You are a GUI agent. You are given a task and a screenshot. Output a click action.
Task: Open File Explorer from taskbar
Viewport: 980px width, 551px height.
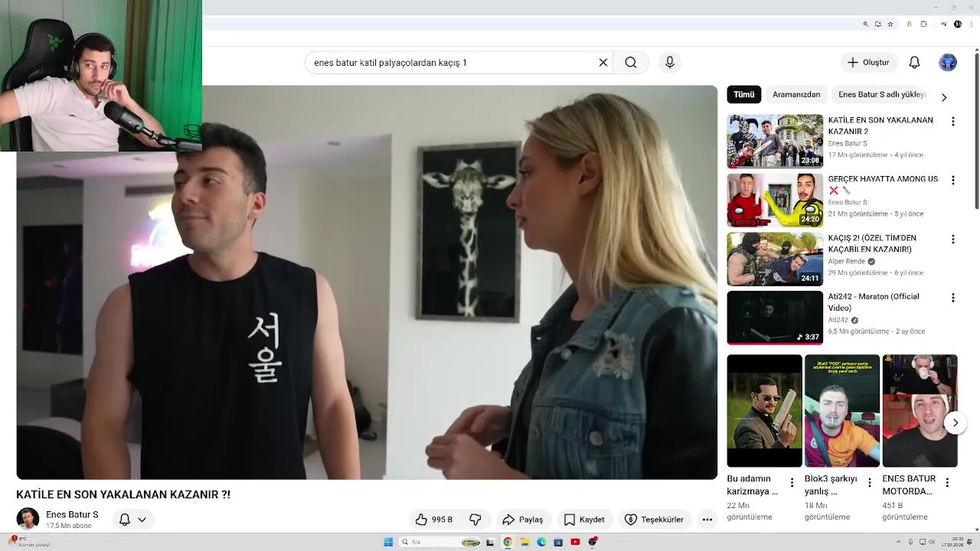524,542
